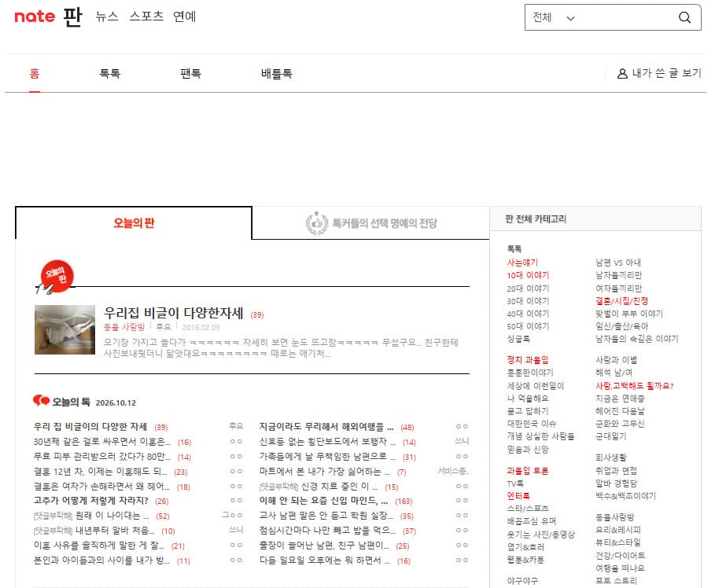
Task: Select the 팬톡 tab
Action: (190, 73)
